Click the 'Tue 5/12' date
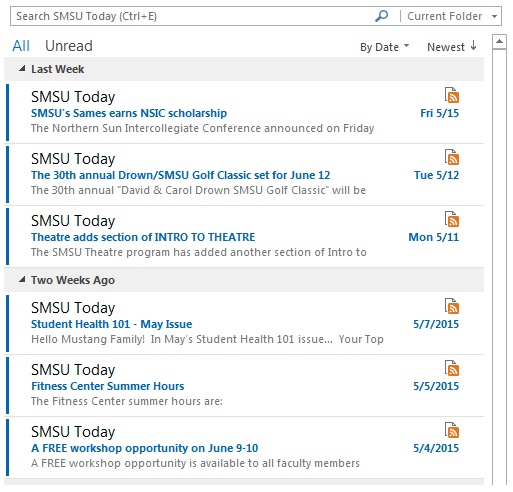The width and height of the screenshot is (513, 492). click(436, 175)
